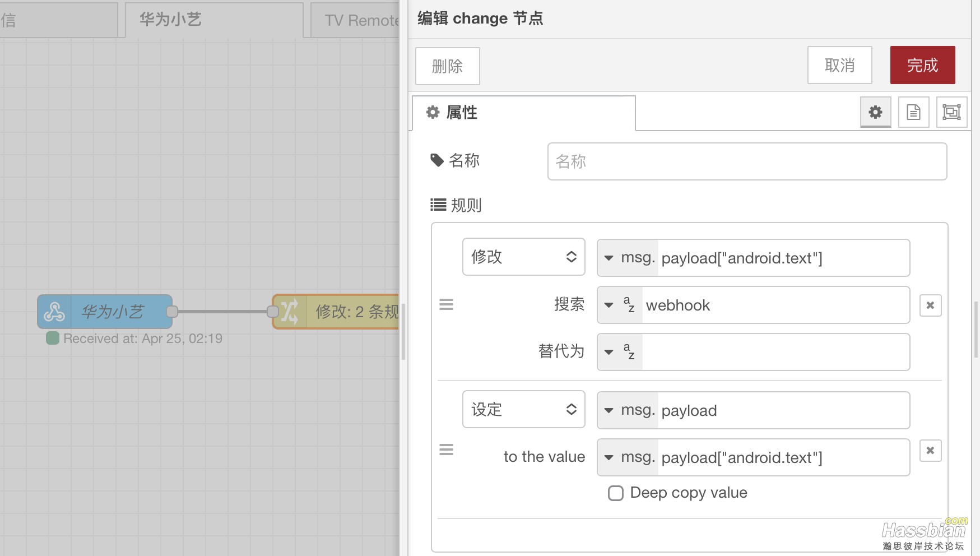Click the webhook search text field

pos(775,305)
